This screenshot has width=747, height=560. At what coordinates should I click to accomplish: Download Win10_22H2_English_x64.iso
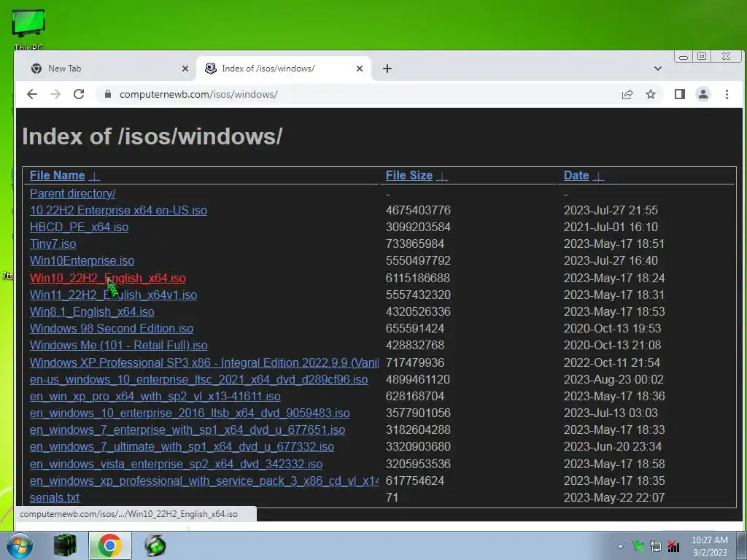click(108, 278)
